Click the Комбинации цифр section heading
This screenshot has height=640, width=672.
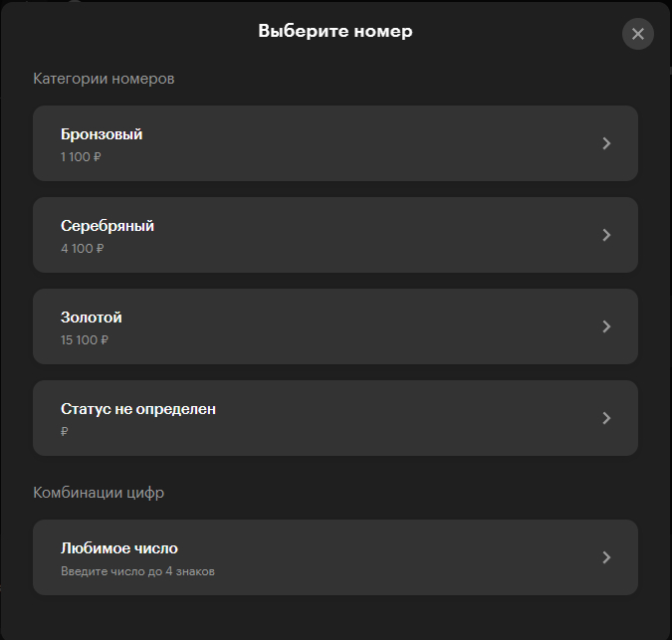(99, 493)
